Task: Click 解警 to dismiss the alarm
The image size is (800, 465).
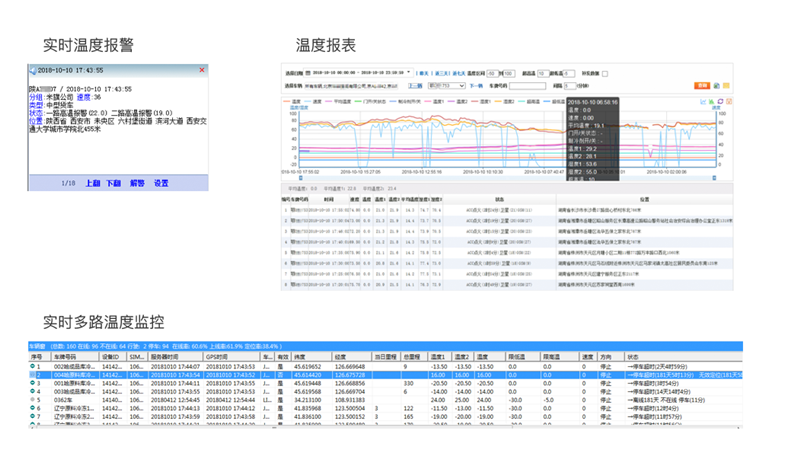Action: (x=137, y=184)
